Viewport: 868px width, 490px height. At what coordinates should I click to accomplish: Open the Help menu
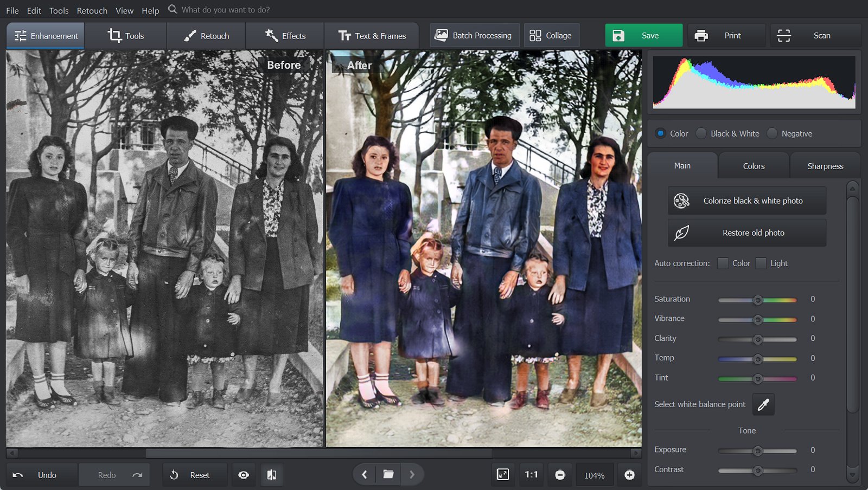(x=150, y=10)
